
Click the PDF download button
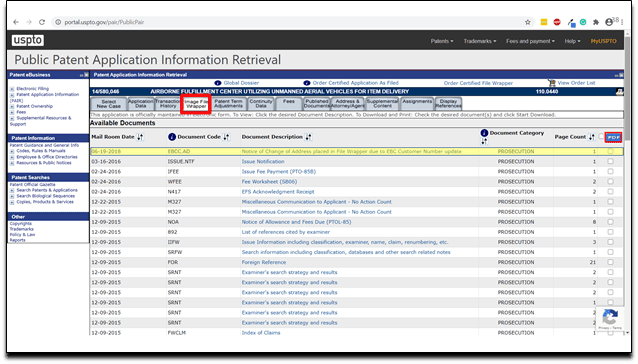coord(613,137)
